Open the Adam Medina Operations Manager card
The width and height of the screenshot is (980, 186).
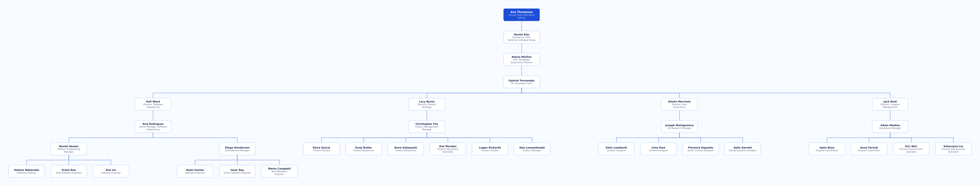point(890,127)
